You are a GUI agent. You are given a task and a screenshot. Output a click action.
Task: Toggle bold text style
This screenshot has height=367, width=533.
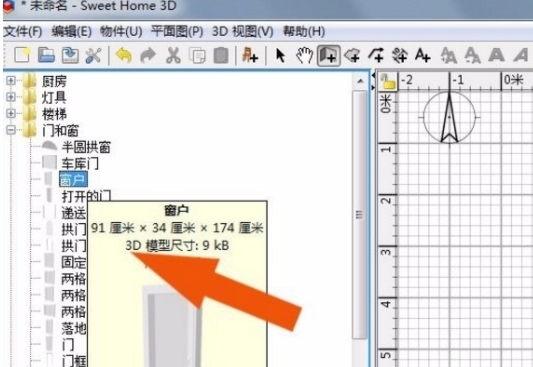click(496, 55)
